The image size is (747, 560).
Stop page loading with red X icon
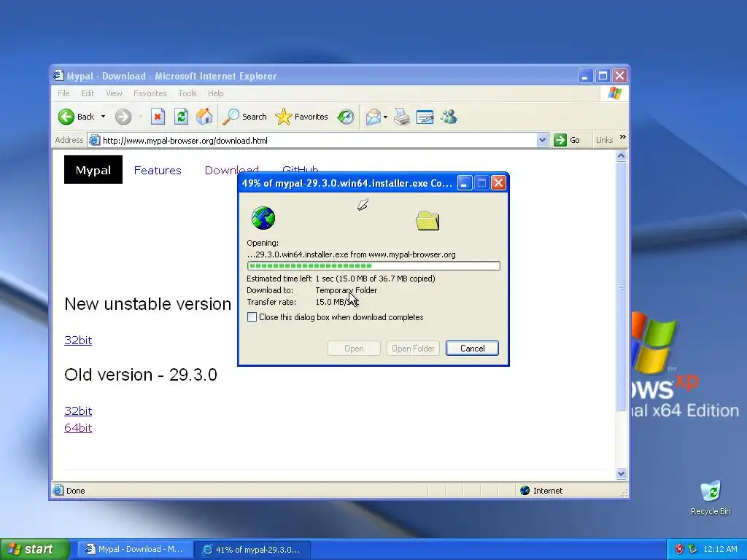pos(158,117)
